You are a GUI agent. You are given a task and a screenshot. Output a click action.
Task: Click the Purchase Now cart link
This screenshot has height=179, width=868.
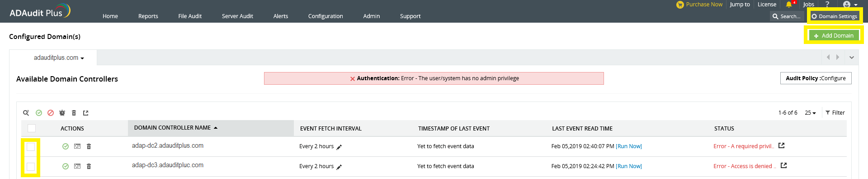(x=699, y=5)
